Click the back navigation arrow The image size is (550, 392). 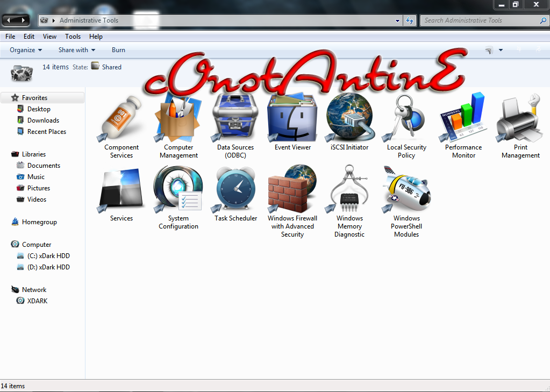point(9,20)
